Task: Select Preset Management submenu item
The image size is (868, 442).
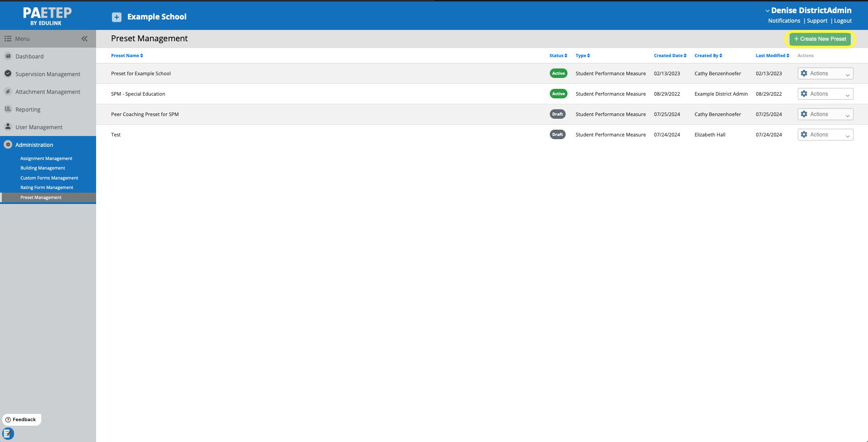Action: click(x=41, y=198)
